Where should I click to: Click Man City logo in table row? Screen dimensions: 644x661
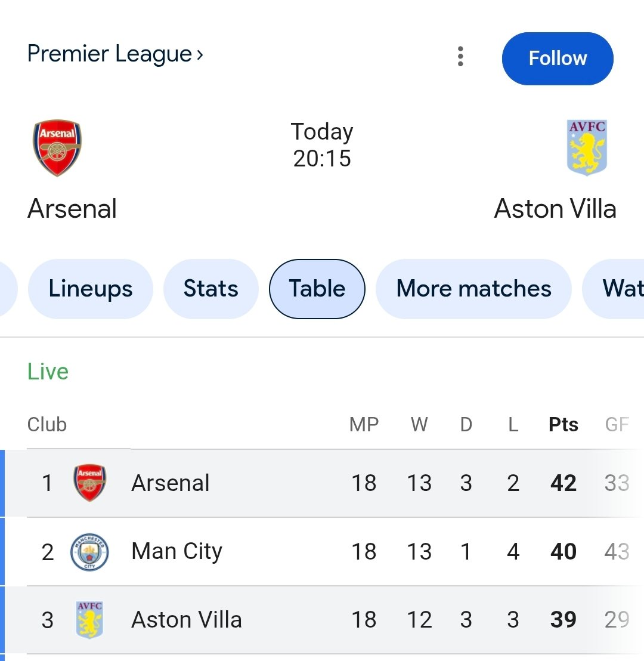pyautogui.click(x=90, y=552)
